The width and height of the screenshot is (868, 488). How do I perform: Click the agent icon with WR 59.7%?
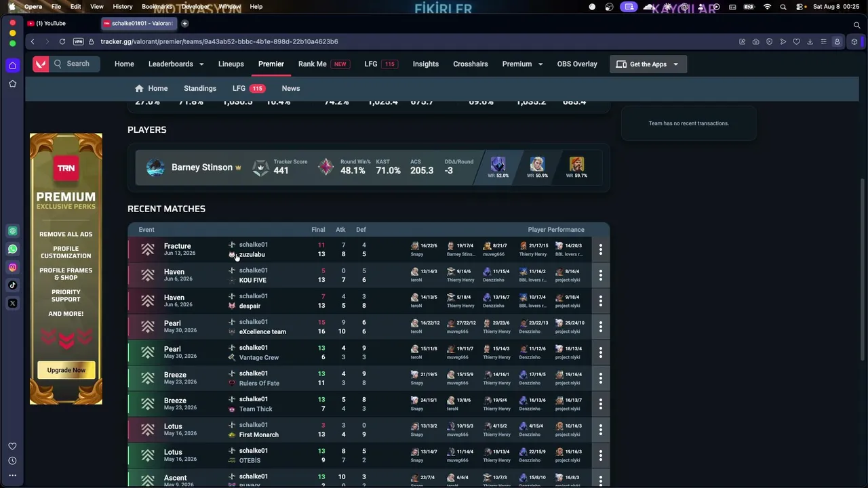[576, 165]
